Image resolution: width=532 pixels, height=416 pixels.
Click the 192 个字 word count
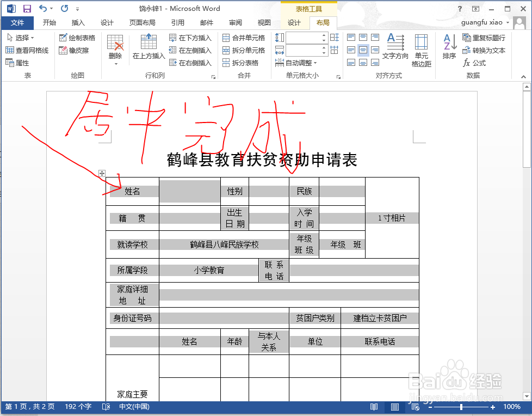78,407
